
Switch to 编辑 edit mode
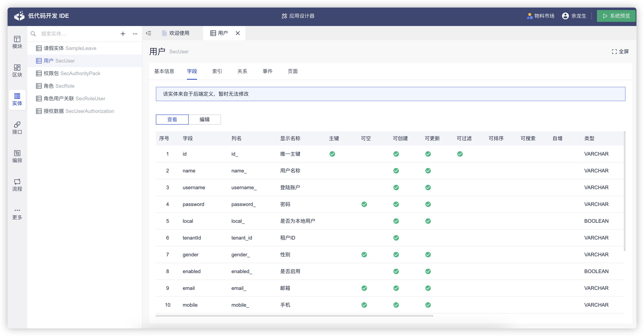(205, 120)
